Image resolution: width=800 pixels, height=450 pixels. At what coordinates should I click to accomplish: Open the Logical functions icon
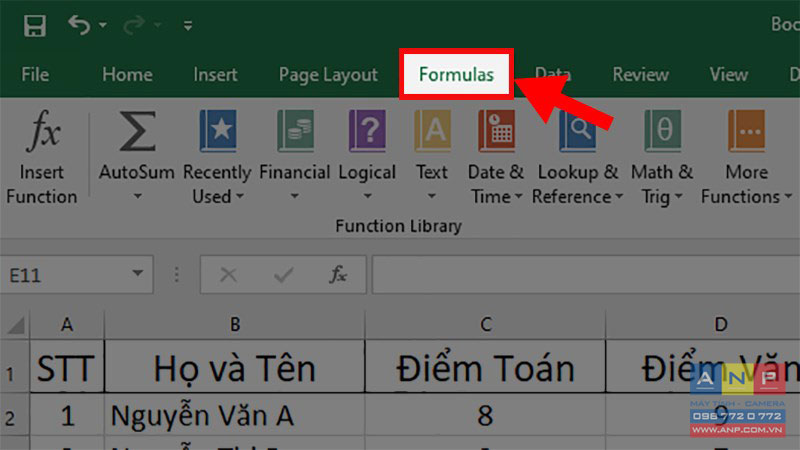367,131
